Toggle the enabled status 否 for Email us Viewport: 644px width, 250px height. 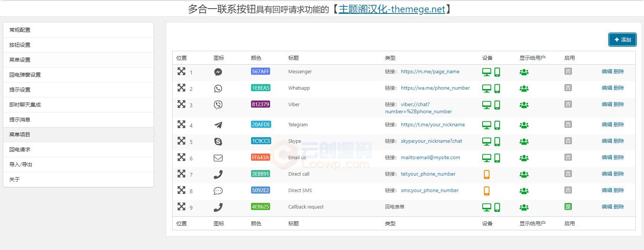568,157
